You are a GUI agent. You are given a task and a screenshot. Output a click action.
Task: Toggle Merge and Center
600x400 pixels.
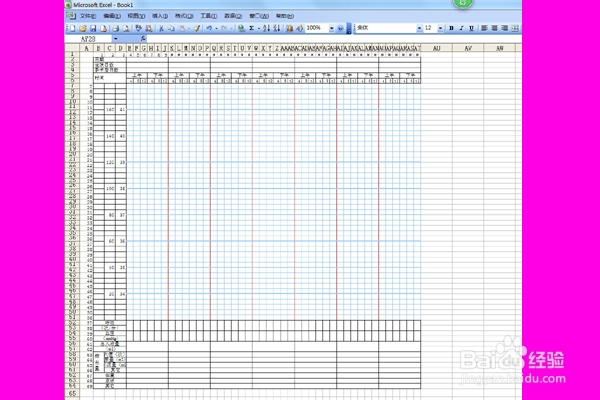[515, 28]
